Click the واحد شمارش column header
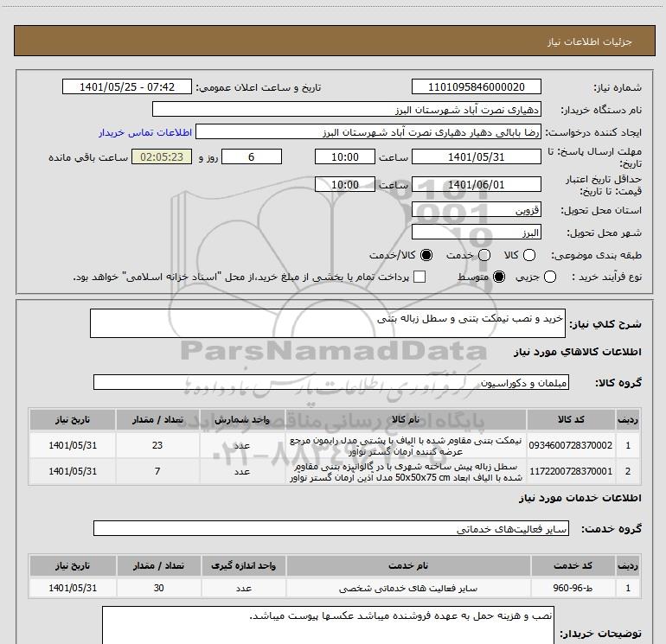The width and height of the screenshot is (666, 644). 241,419
